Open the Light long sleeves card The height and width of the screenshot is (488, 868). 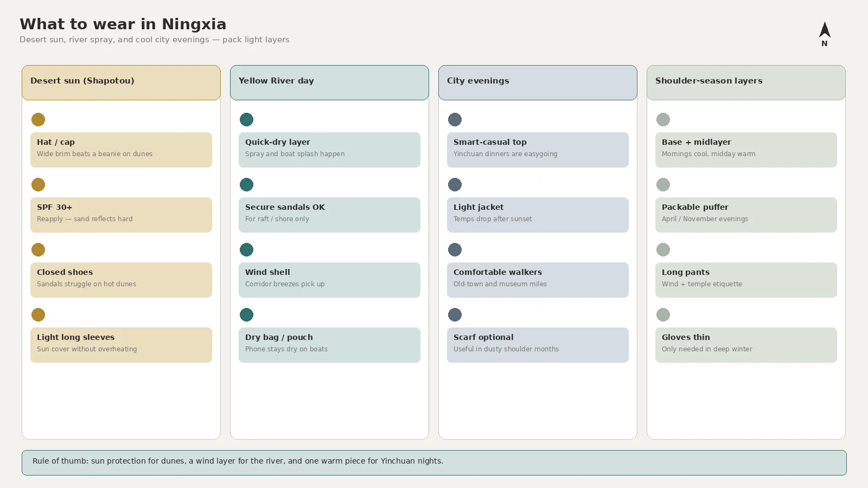(x=121, y=345)
